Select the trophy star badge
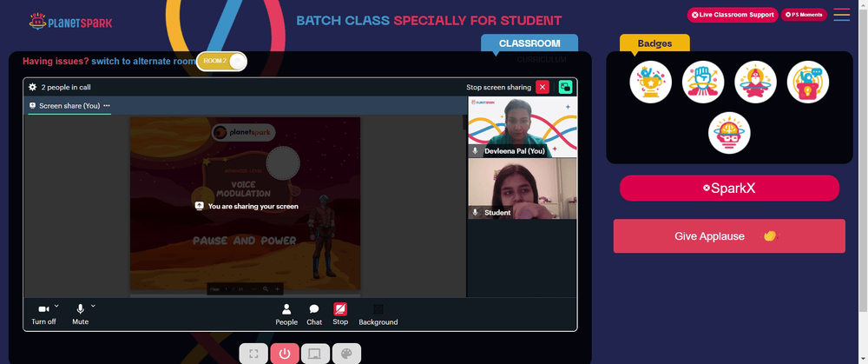The height and width of the screenshot is (364, 868). 650,82
